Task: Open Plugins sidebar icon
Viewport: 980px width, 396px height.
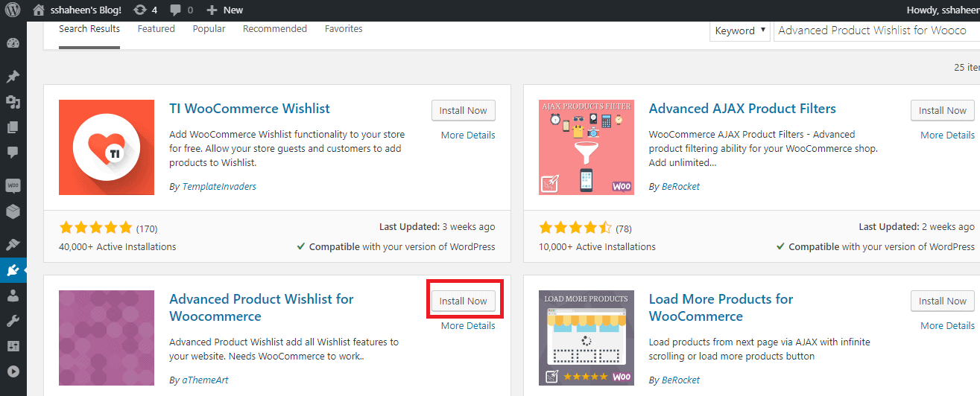Action: point(13,270)
